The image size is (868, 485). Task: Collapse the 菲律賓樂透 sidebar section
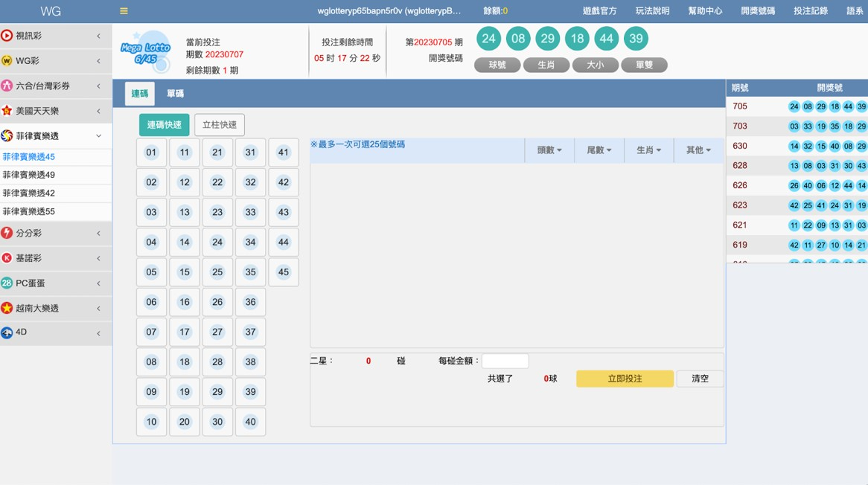pos(98,136)
